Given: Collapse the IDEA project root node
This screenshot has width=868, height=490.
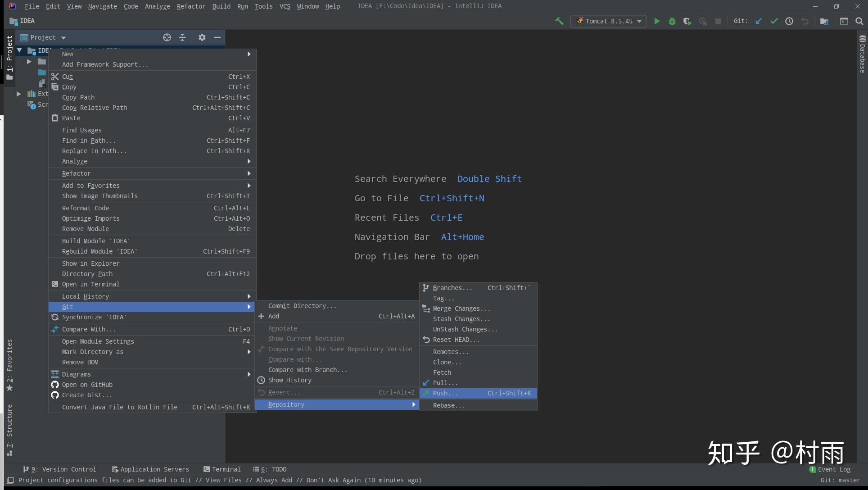Looking at the screenshot, I should tap(19, 50).
